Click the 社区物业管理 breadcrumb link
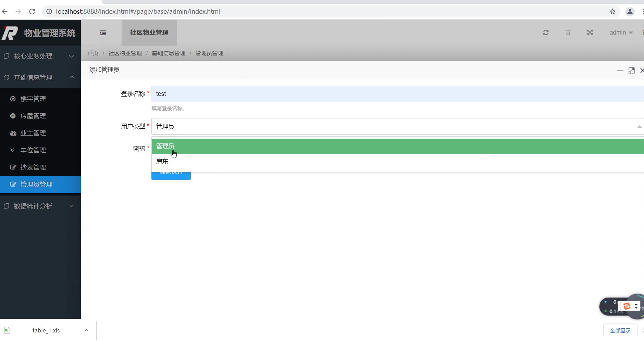644x341 pixels. point(125,53)
